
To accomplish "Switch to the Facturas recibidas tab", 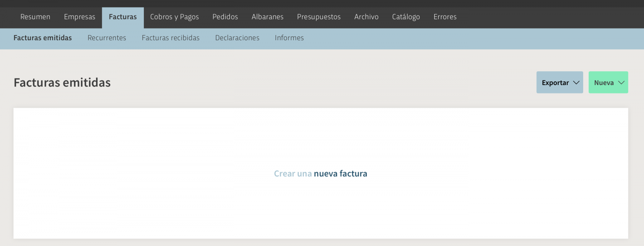I will click(171, 38).
